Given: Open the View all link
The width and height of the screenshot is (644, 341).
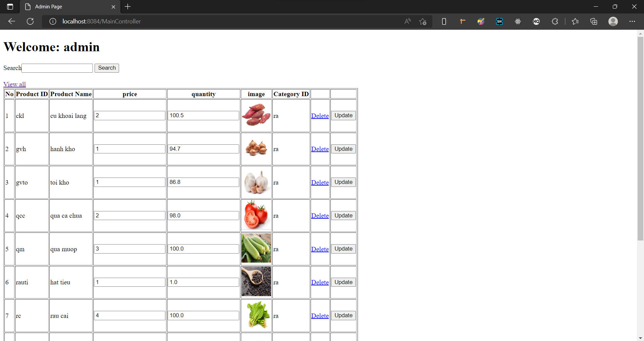Looking at the screenshot, I should [14, 84].
